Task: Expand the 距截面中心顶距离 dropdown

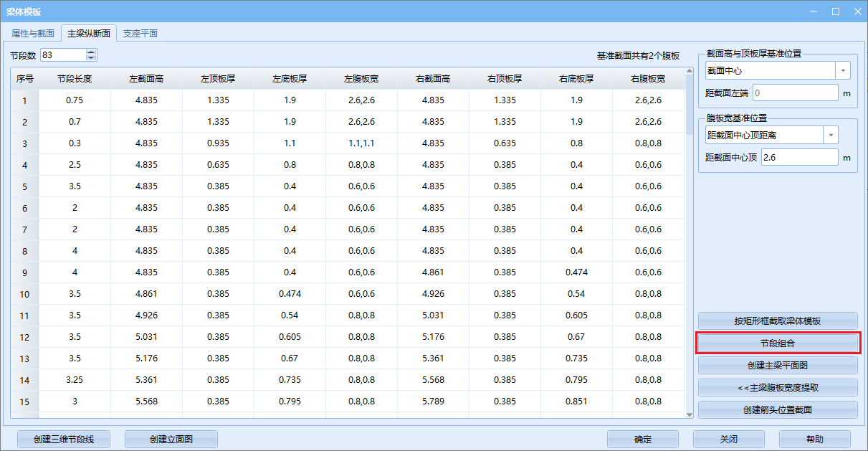Action: [x=831, y=135]
